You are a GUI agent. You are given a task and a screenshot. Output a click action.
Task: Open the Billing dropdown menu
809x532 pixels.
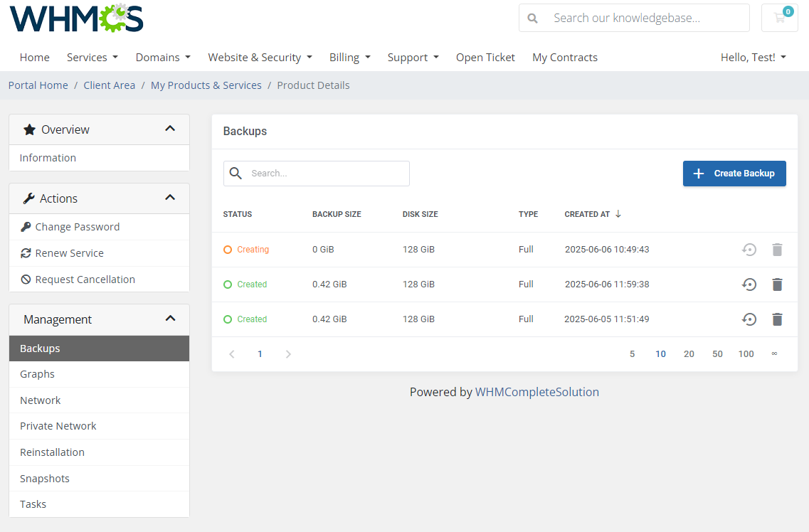pyautogui.click(x=349, y=58)
